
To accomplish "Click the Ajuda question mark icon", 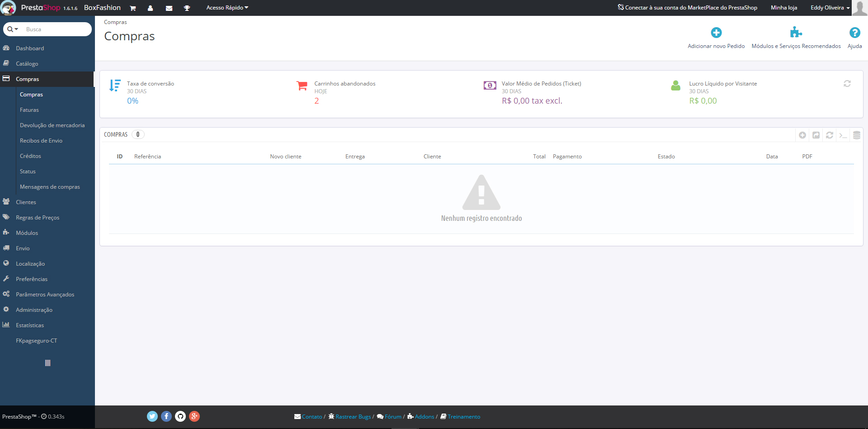I will pyautogui.click(x=854, y=33).
